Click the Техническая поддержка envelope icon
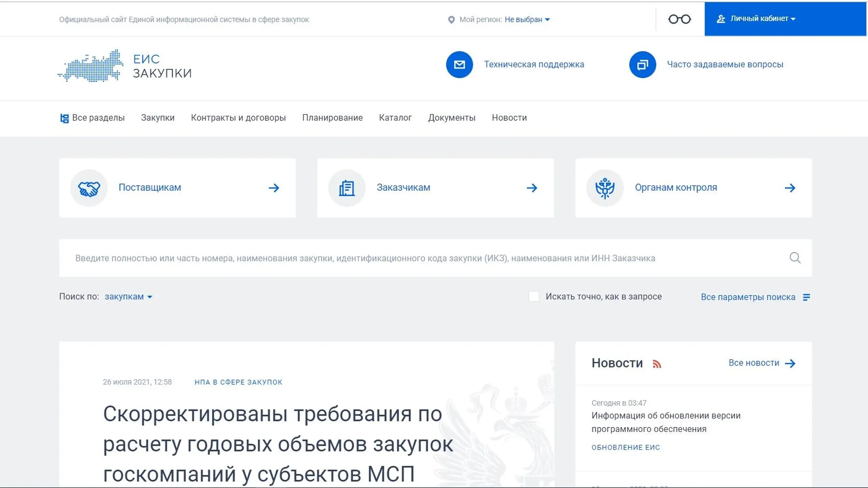Image resolution: width=868 pixels, height=488 pixels. point(459,65)
